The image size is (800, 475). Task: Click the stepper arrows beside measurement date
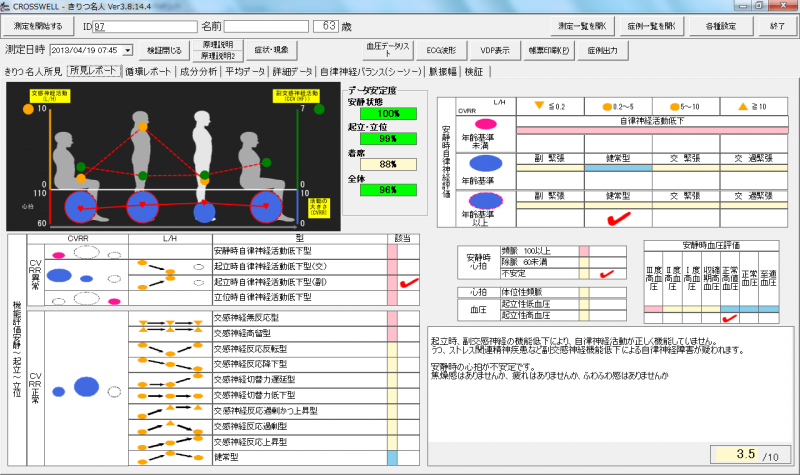pyautogui.click(x=127, y=49)
